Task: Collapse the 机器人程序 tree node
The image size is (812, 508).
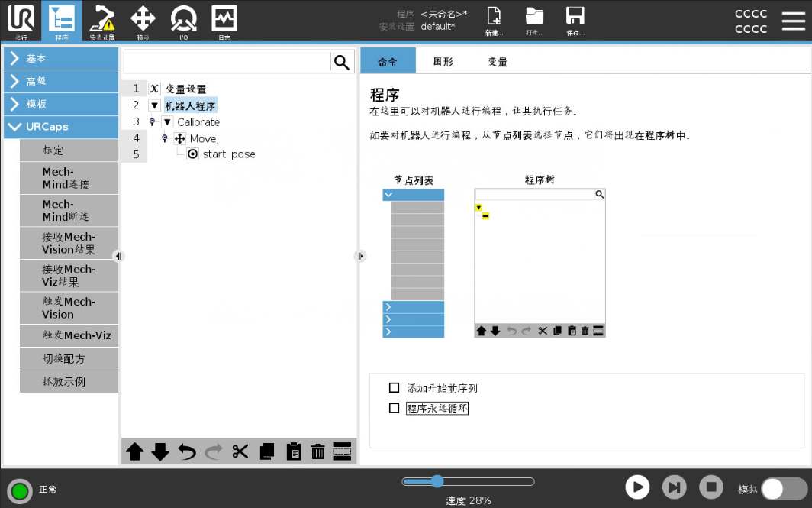Action: click(x=154, y=105)
